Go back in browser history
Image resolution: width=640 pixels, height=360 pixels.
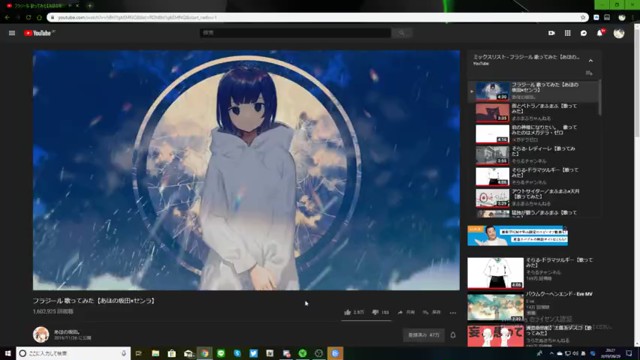coord(7,18)
